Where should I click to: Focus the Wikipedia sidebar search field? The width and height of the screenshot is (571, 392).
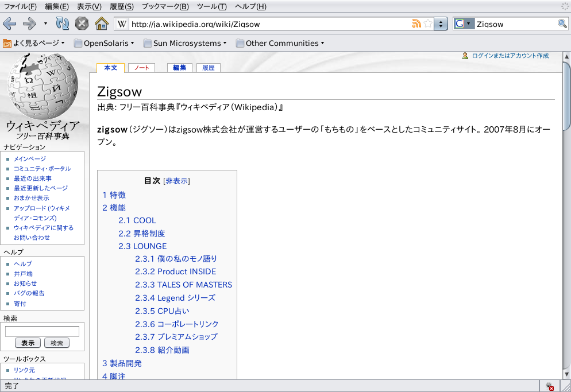[x=43, y=332]
